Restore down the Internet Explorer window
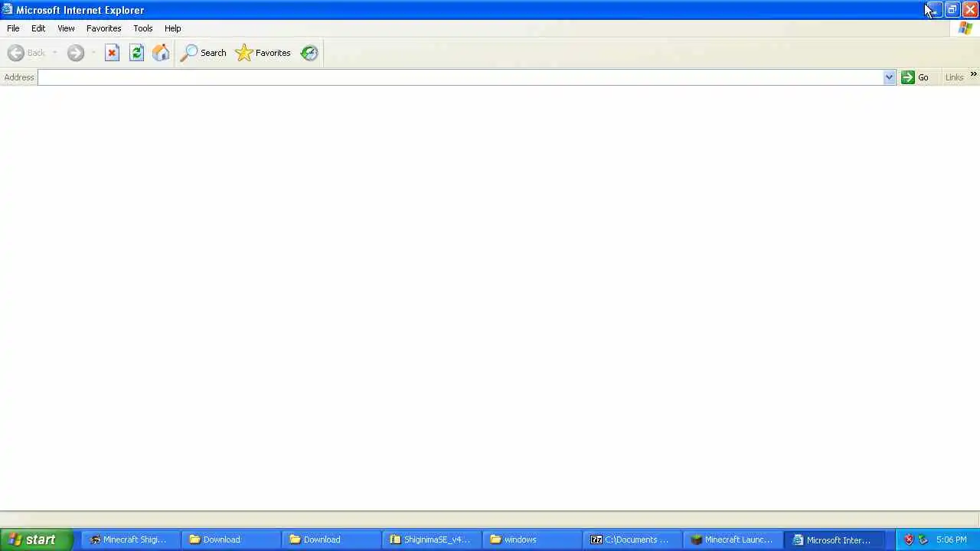The width and height of the screenshot is (980, 551). point(952,10)
